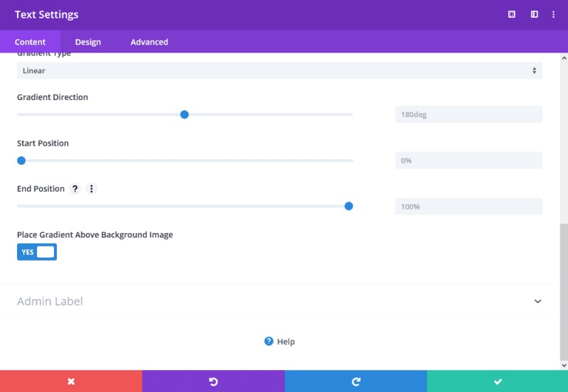Select the Content tab
568x392 pixels.
click(30, 42)
